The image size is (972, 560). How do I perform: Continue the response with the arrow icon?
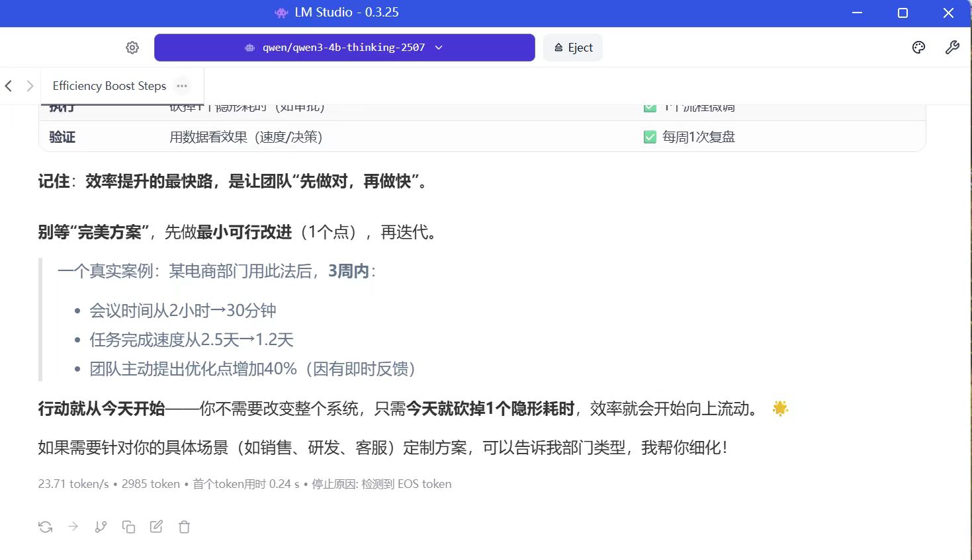pyautogui.click(x=73, y=527)
